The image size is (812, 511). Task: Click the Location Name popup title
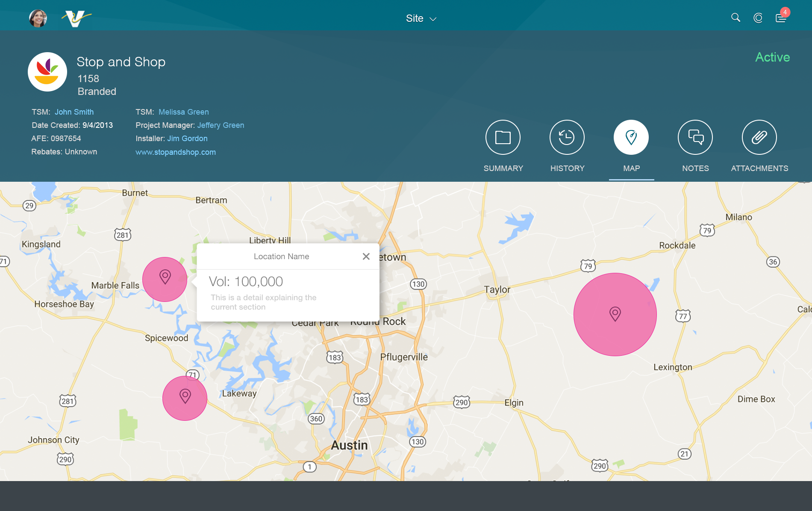click(281, 257)
